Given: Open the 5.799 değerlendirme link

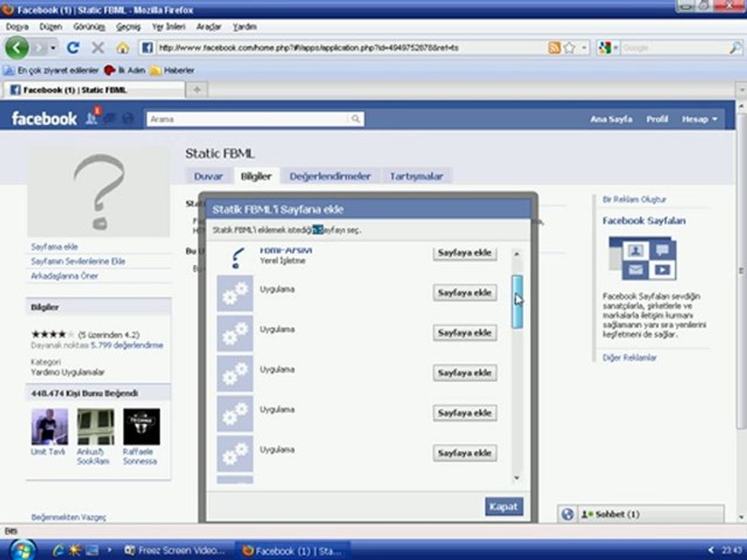Looking at the screenshot, I should [127, 345].
